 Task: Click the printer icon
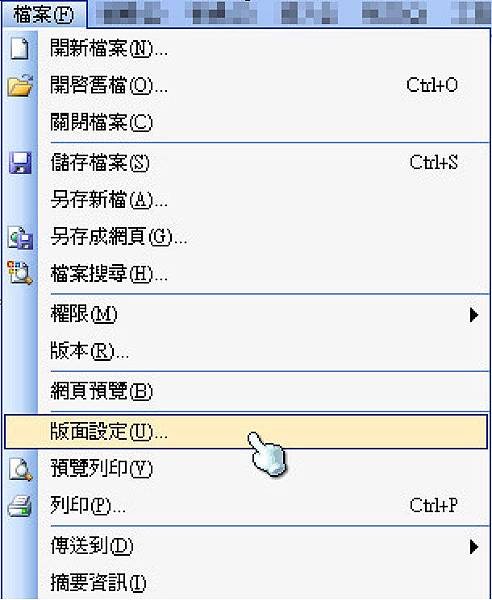pyautogui.click(x=20, y=506)
